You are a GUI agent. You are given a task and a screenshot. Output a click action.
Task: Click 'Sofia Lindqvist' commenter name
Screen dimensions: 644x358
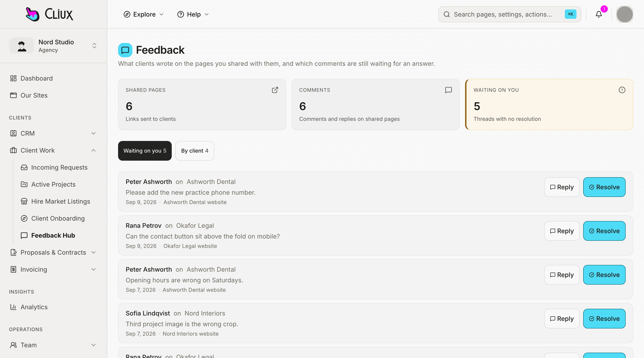[148, 313]
